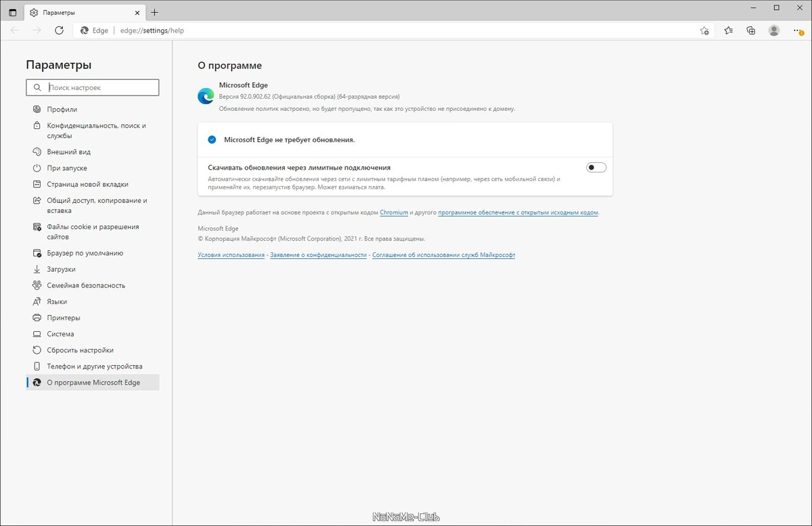Click the Microsoft Edge logo icon
Viewport: 812px width, 526px height.
206,96
